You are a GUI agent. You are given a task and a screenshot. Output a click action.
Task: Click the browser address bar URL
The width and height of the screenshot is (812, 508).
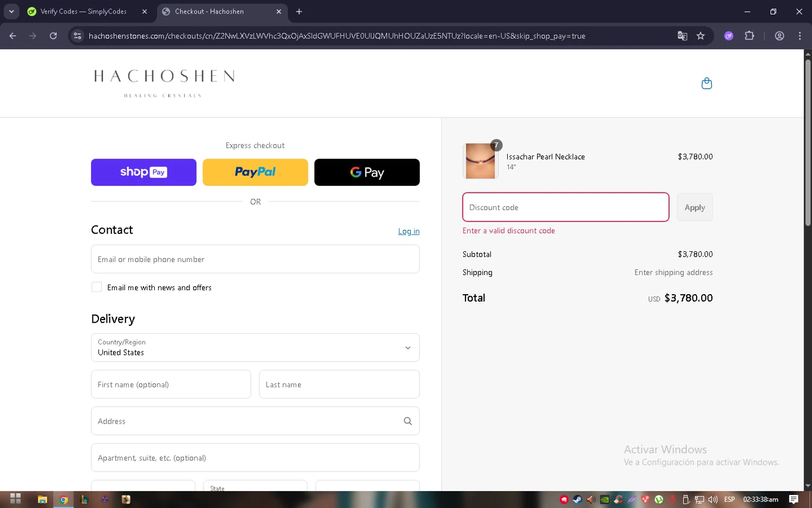point(337,36)
